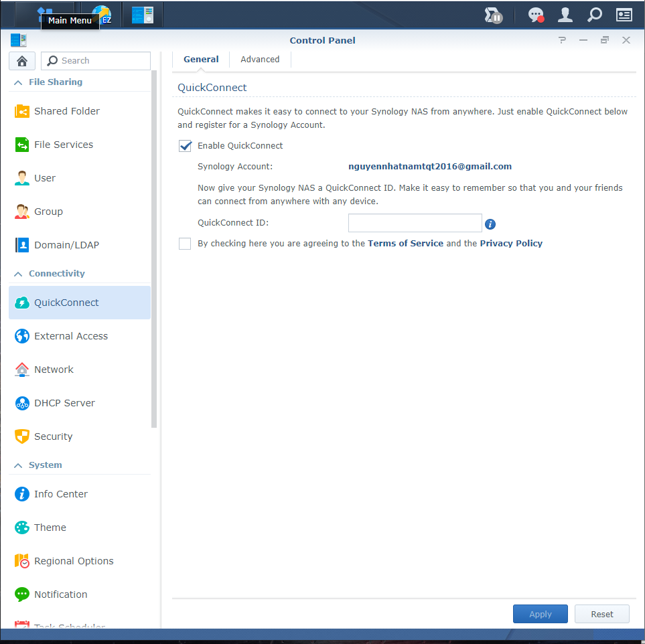Screen dimensions: 645x644
Task: Show the QuickConnect ID info tooltip
Action: (x=490, y=224)
